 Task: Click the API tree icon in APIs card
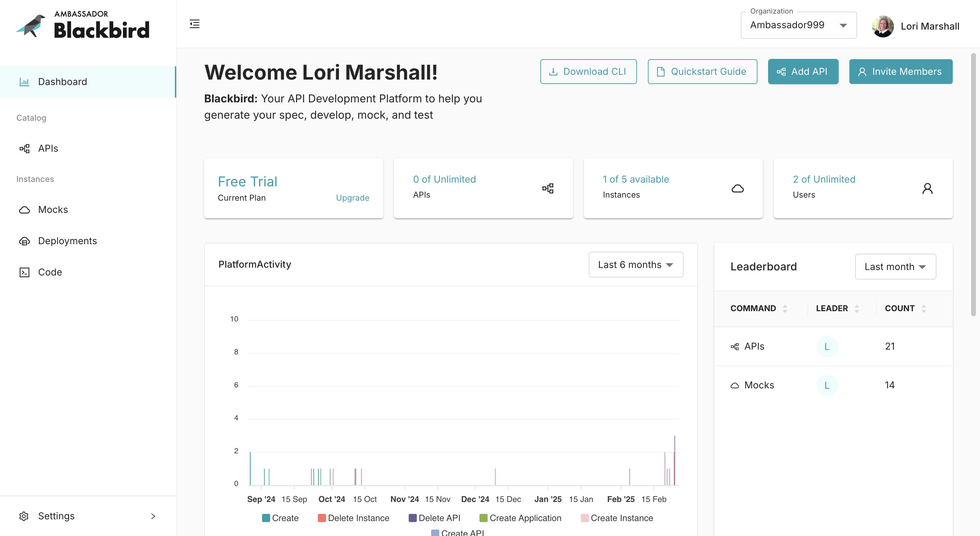pyautogui.click(x=548, y=188)
